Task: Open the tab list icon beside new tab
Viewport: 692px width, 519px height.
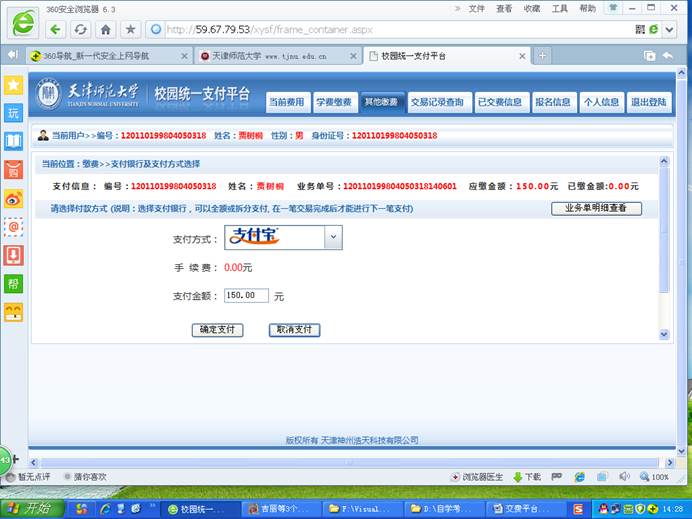Action: [649, 56]
